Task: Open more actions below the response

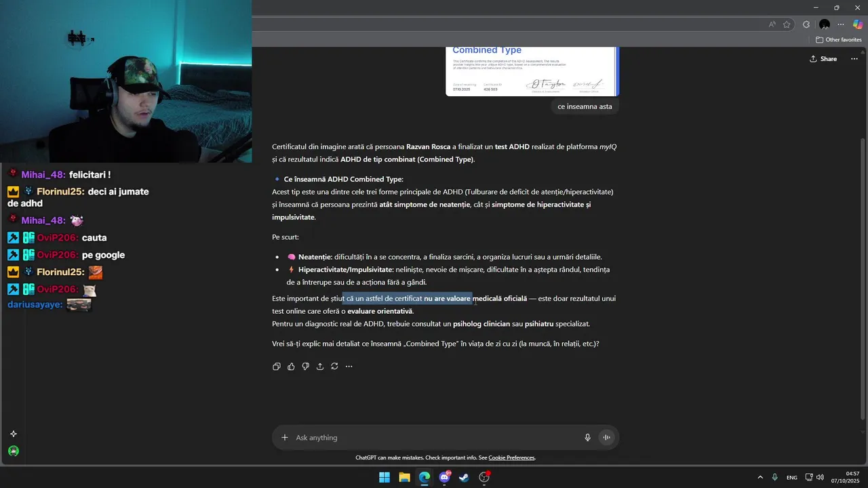Action: point(349,367)
